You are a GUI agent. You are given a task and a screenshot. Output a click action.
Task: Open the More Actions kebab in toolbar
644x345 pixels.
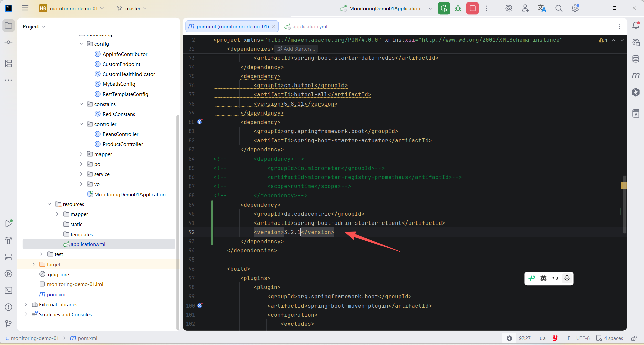point(486,8)
